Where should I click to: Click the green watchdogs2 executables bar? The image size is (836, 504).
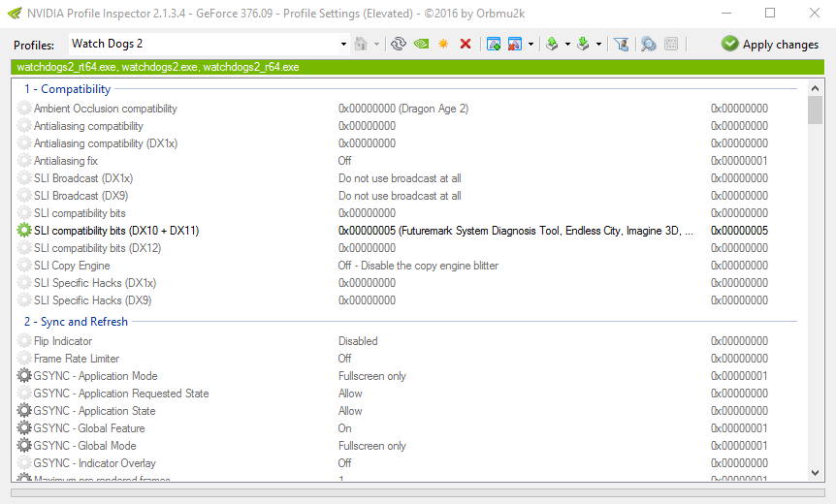coord(417,67)
